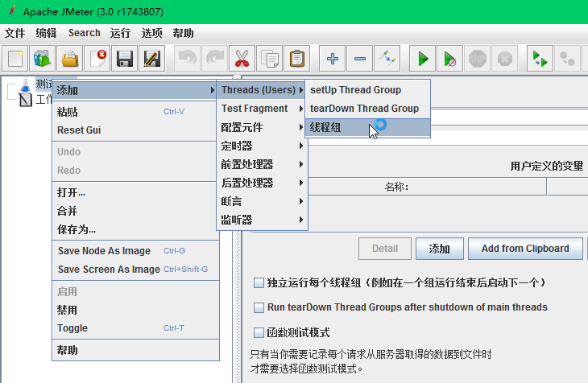The width and height of the screenshot is (588, 383).
Task: Choose setUp Thread Group
Action: click(x=367, y=90)
